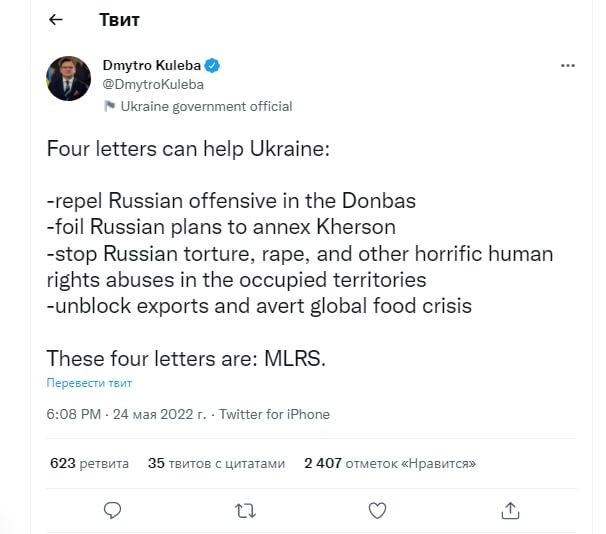Open the Dmytro Kuleba display name link
Viewport: 606px width, 534px height.
(x=152, y=66)
